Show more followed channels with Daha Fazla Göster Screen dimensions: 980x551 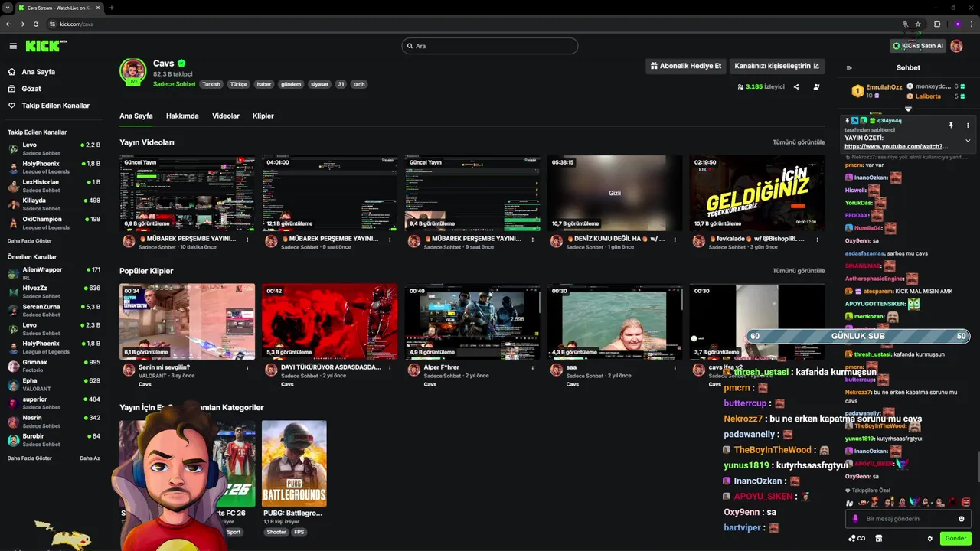[30, 240]
